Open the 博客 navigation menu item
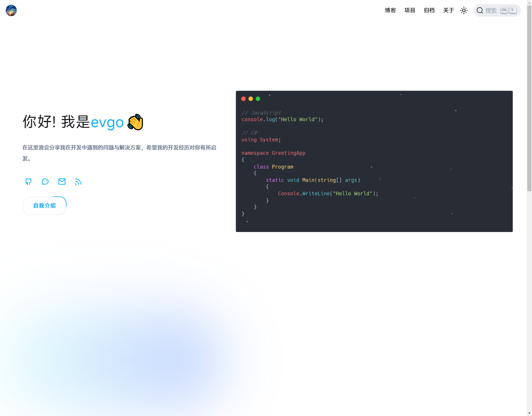 (x=390, y=10)
